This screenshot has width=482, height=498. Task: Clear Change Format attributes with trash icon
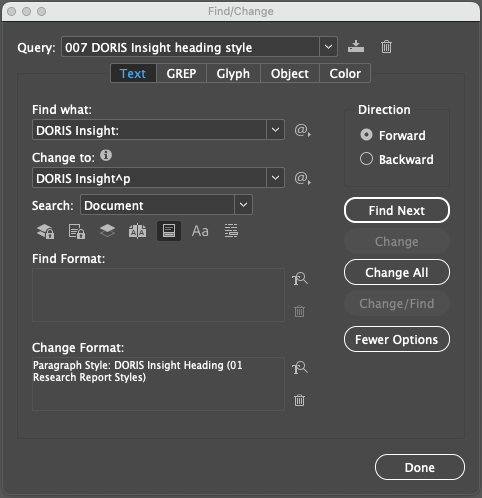click(x=299, y=400)
